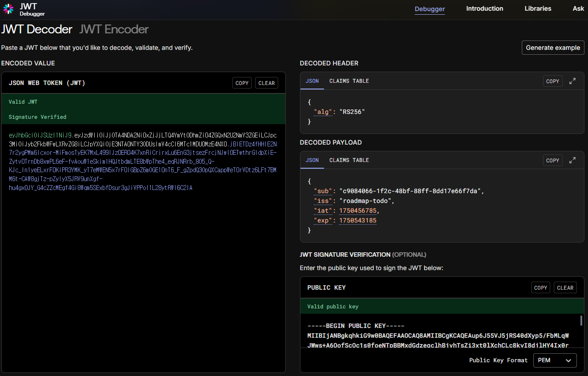This screenshot has height=376, width=588.
Task: Expand the decoded payload panel
Action: (x=572, y=160)
